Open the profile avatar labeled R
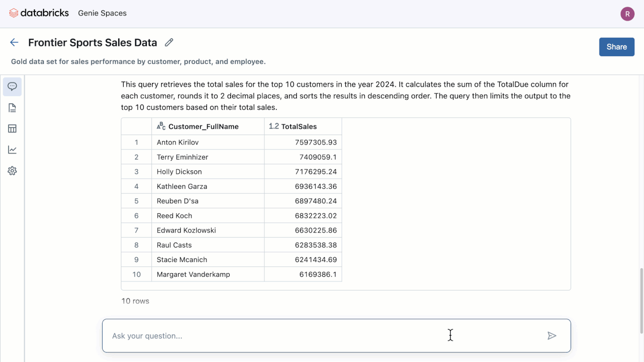 pyautogui.click(x=627, y=14)
